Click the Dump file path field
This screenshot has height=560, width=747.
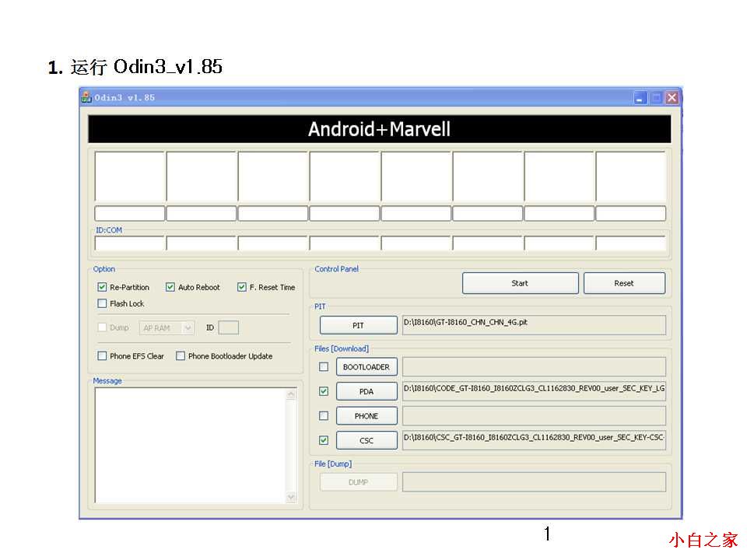pos(534,482)
